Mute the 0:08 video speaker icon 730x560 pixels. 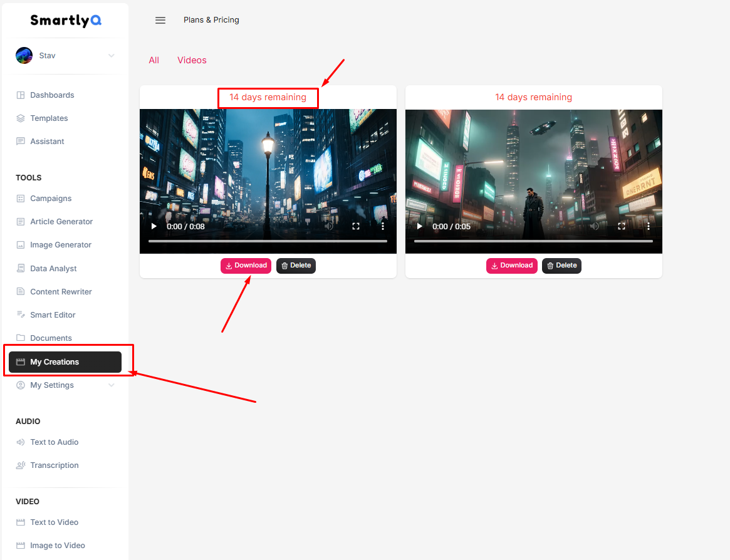pos(329,226)
